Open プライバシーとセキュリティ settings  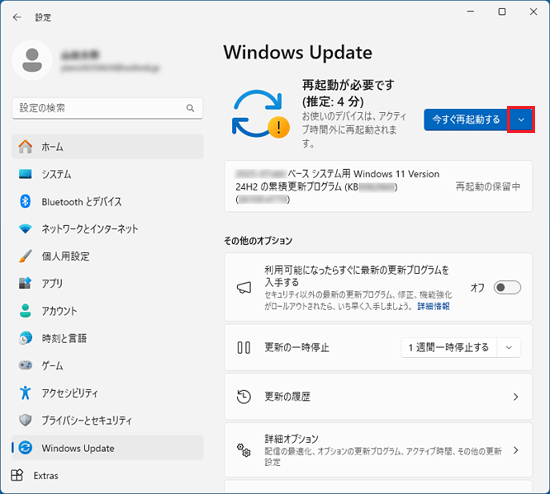[x=108, y=420]
